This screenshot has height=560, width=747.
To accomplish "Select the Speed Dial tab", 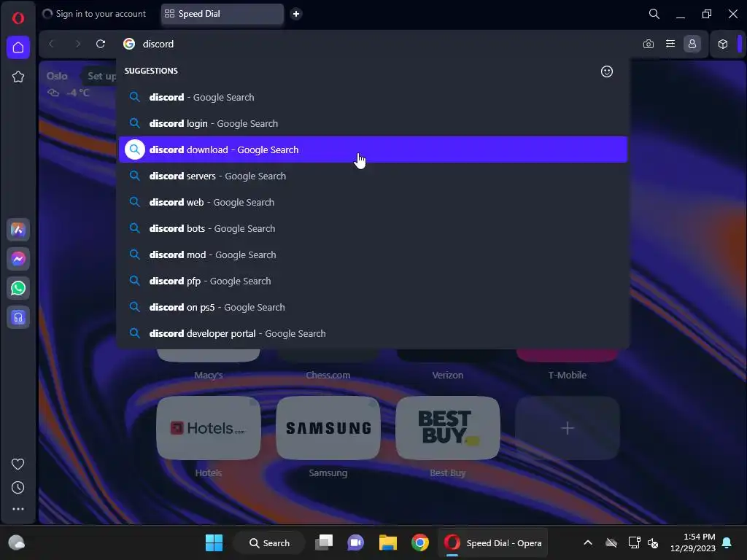I will [222, 14].
